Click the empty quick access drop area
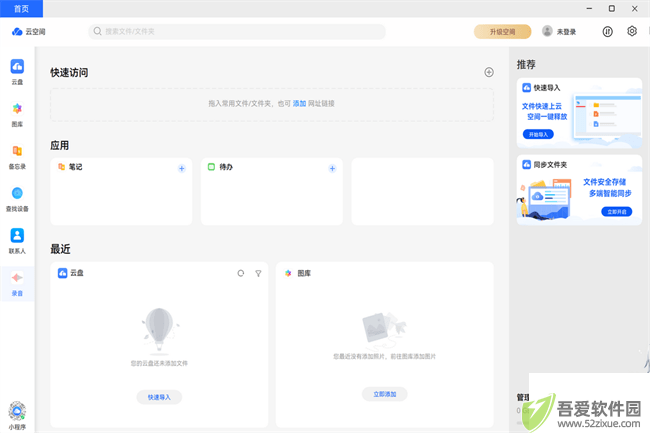This screenshot has height=433, width=650. 272,104
